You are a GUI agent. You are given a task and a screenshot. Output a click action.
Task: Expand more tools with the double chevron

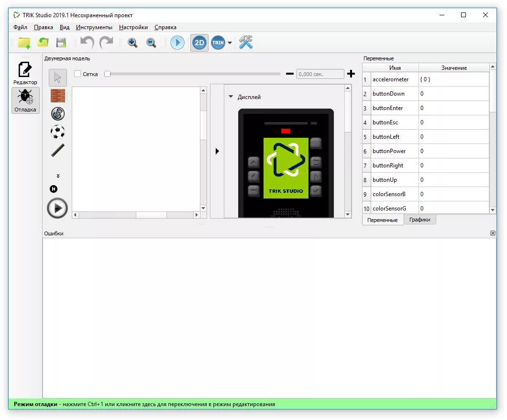[x=58, y=176]
